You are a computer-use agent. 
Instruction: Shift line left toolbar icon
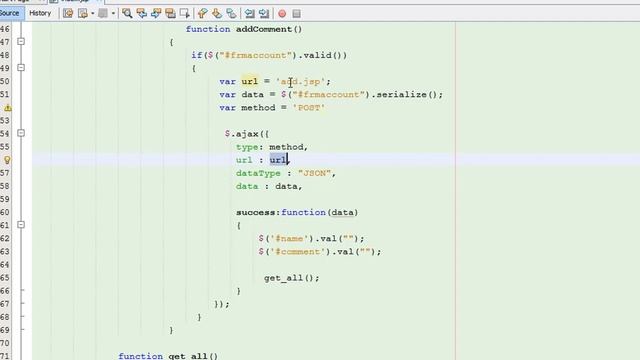[x=249, y=13]
